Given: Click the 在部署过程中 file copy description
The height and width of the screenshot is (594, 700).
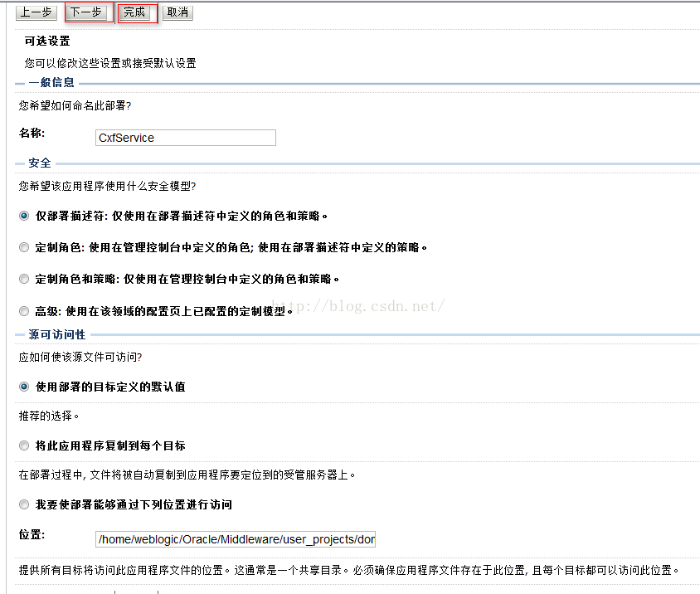Looking at the screenshot, I should click(x=187, y=475).
